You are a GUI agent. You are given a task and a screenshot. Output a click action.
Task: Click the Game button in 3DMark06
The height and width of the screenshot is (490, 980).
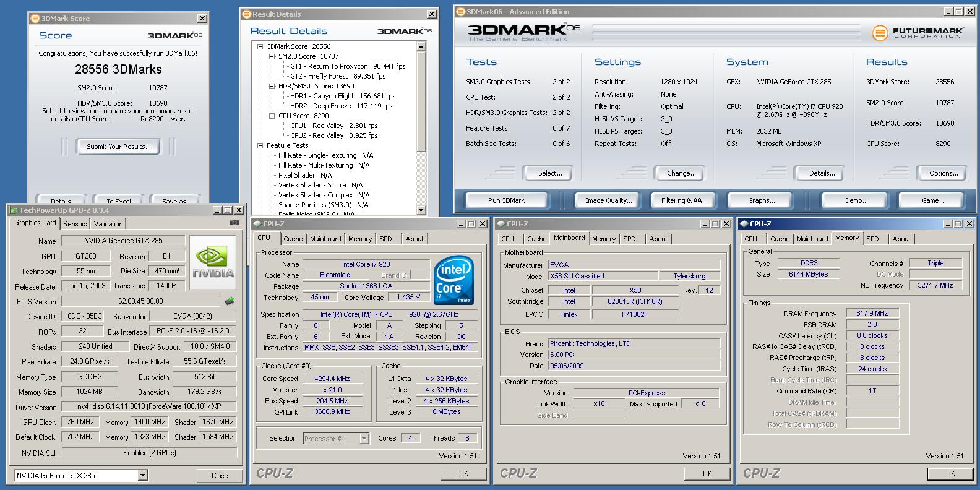933,200
